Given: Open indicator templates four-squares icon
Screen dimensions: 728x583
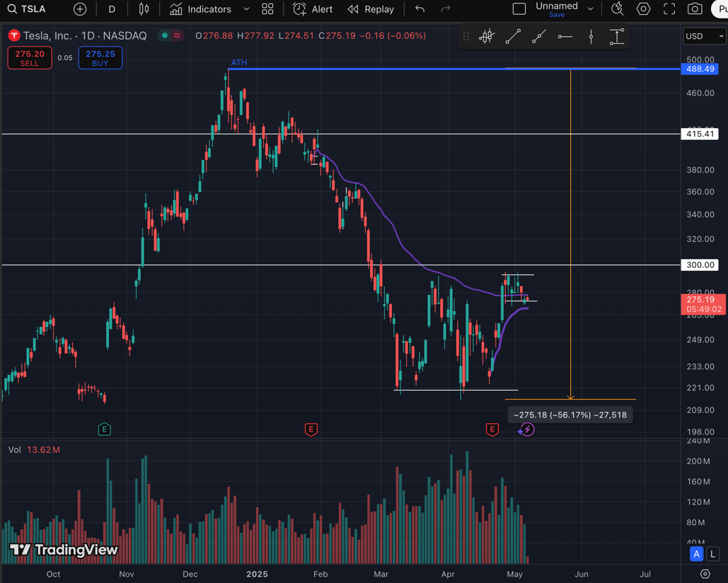Looking at the screenshot, I should (267, 9).
